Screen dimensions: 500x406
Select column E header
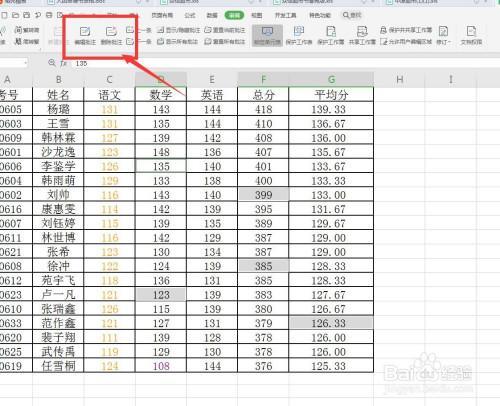(212, 80)
